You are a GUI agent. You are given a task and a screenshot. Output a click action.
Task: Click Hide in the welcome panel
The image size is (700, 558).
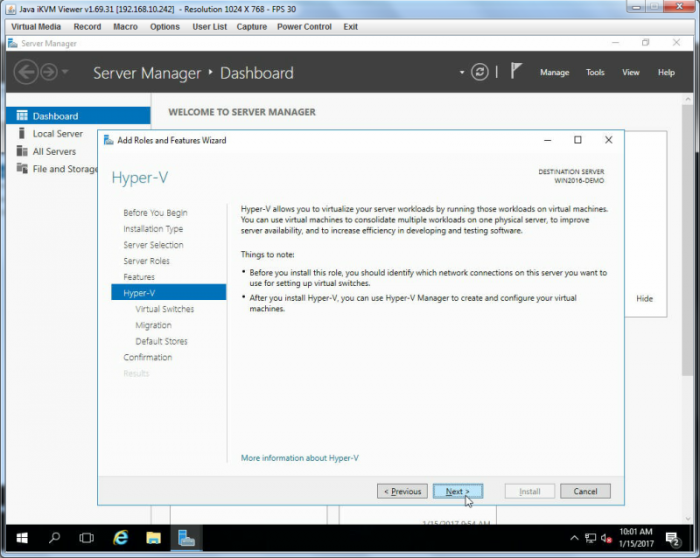[644, 299]
